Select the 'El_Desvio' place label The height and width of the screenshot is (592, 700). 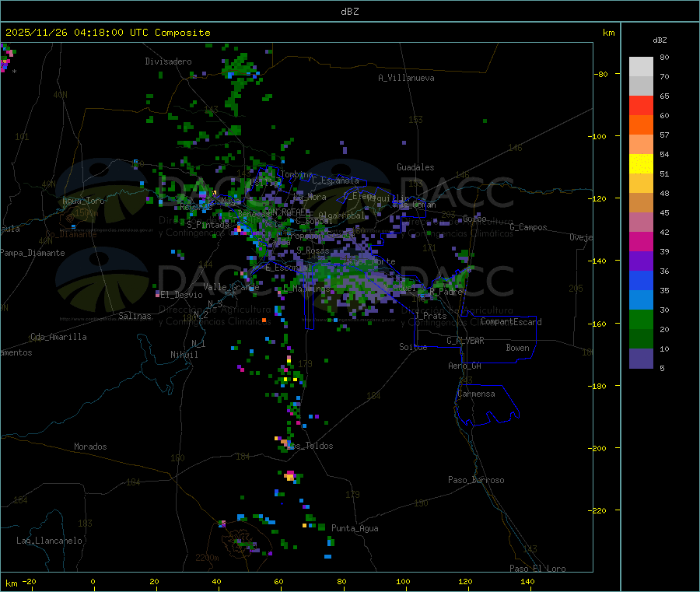click(182, 295)
